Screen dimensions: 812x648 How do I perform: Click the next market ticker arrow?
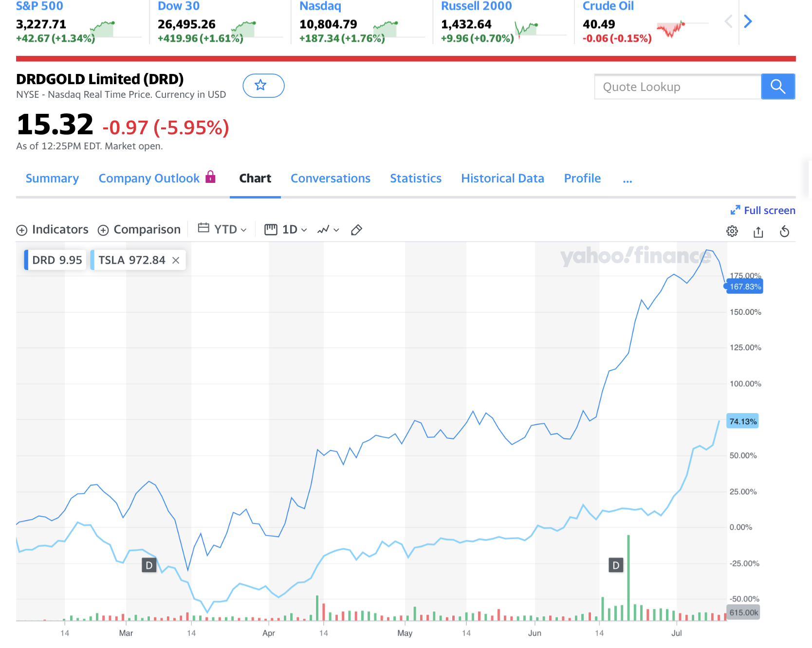[x=748, y=21]
